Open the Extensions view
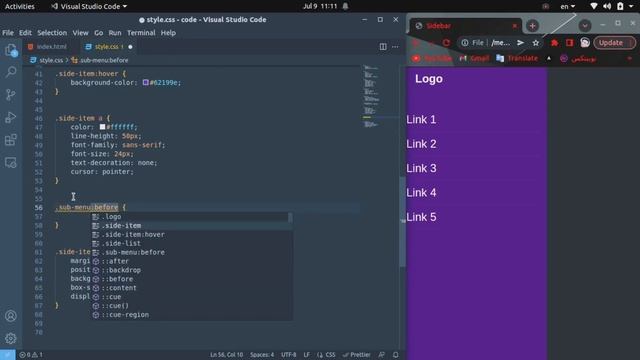 [x=11, y=140]
